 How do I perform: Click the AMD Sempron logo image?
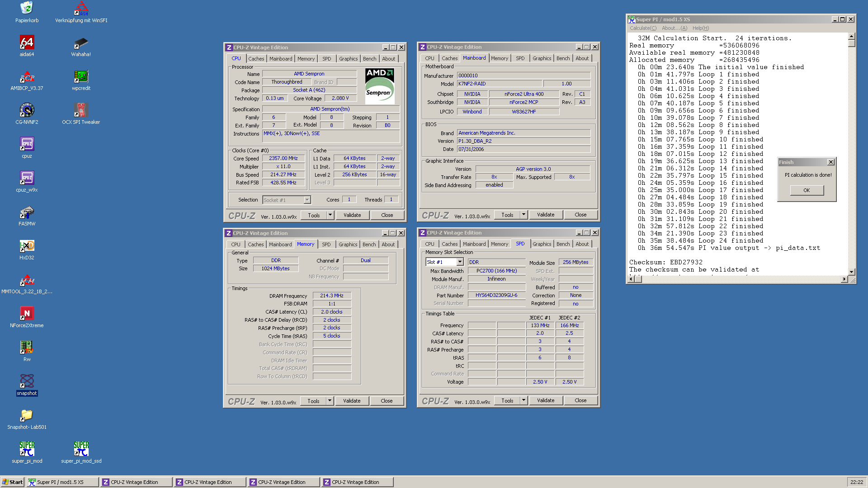(x=379, y=86)
